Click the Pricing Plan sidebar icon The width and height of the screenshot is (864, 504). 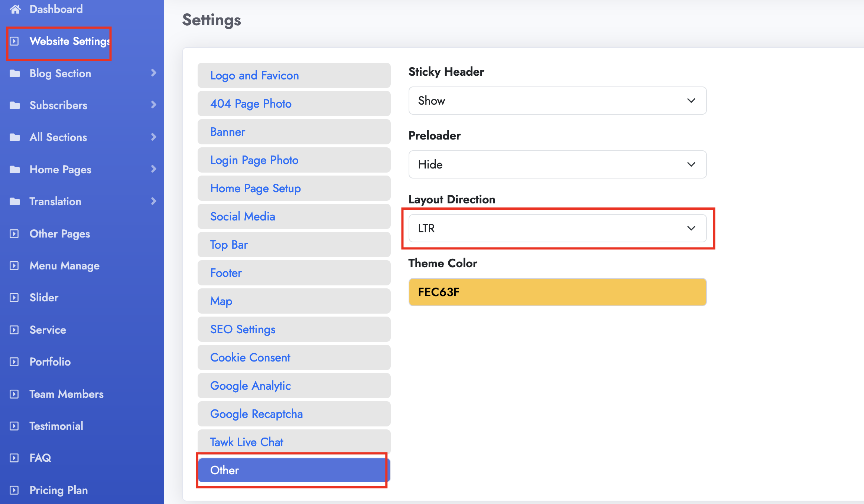[14, 490]
